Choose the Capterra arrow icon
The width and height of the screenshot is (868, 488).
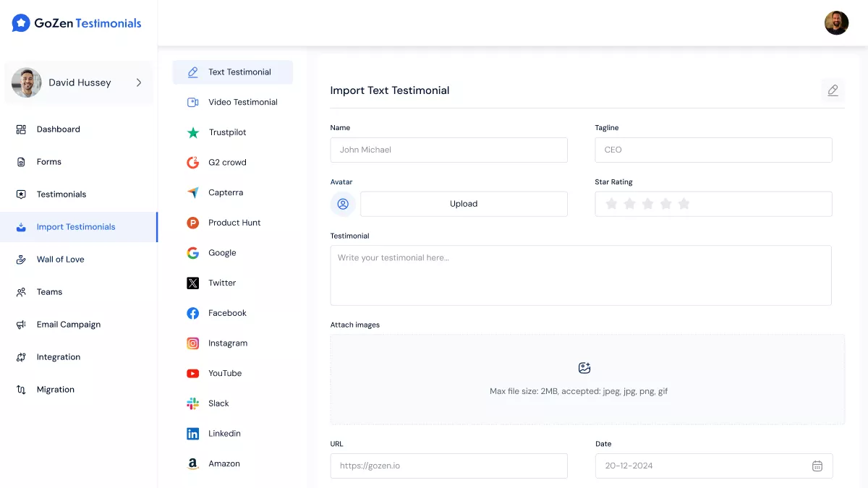[x=193, y=193]
